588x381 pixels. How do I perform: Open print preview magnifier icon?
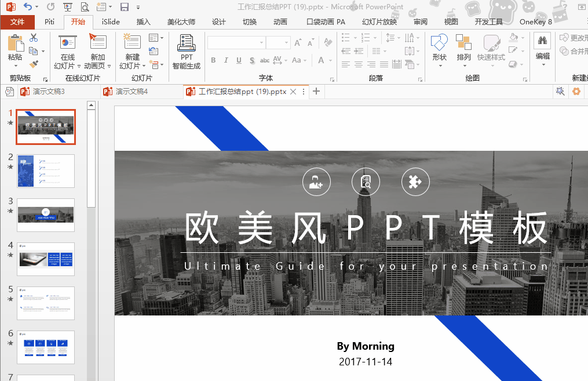tap(85, 7)
